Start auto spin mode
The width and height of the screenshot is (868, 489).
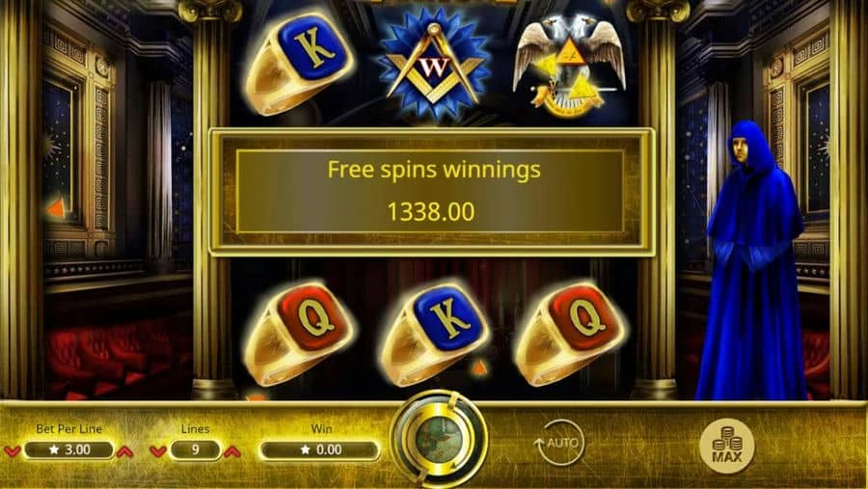tap(559, 443)
